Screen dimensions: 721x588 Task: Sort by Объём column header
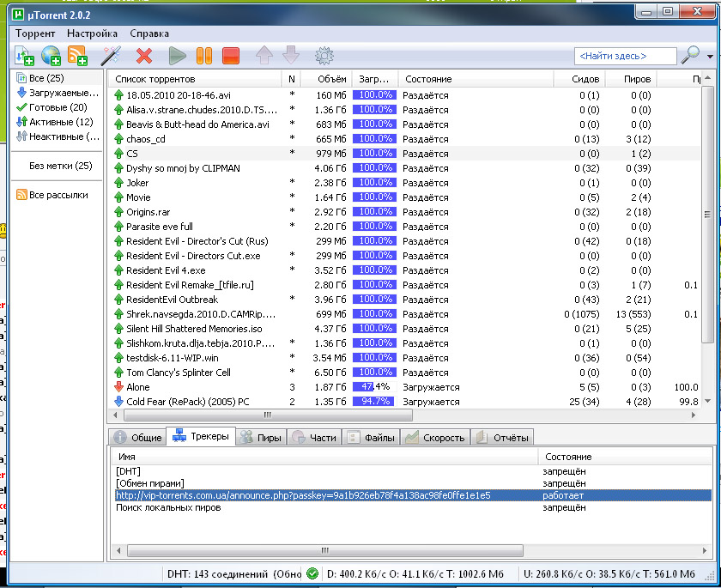326,79
